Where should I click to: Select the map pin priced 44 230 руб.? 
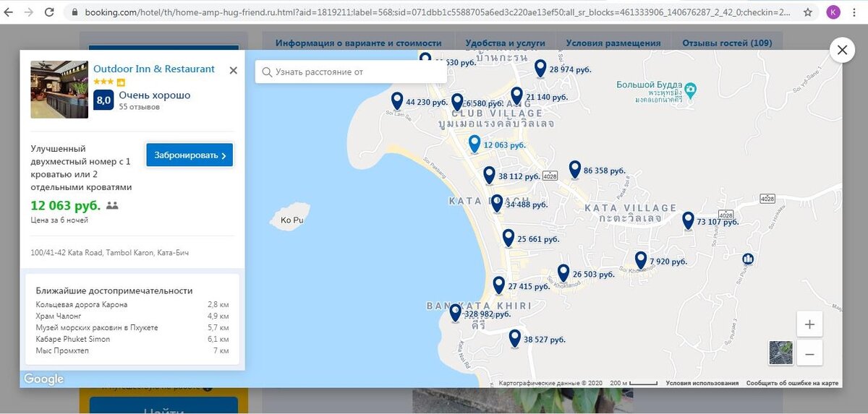[396, 101]
